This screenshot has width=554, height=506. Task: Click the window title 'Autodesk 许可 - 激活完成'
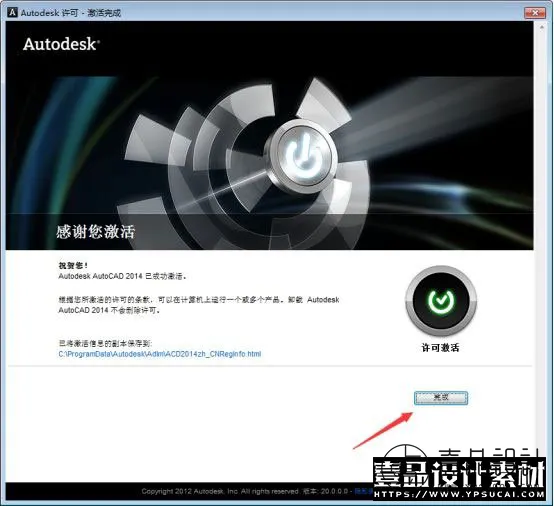pyautogui.click(x=71, y=13)
